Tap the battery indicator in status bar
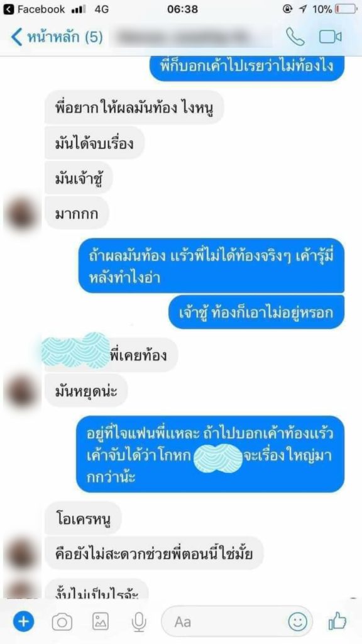362x644 pixels. (x=346, y=9)
